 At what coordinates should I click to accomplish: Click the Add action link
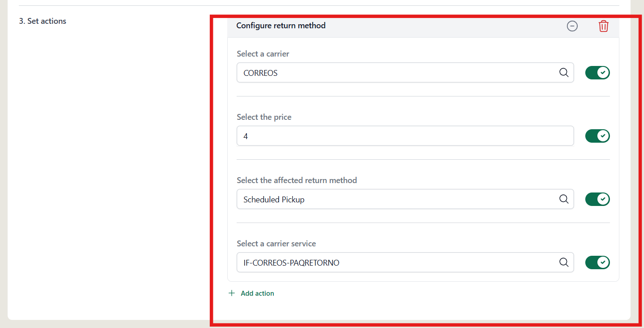pyautogui.click(x=257, y=293)
